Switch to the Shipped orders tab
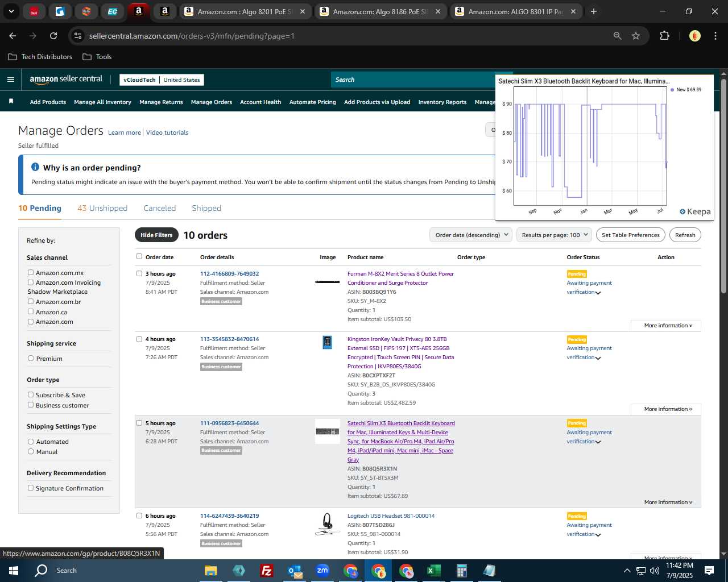The width and height of the screenshot is (728, 582). pos(206,208)
